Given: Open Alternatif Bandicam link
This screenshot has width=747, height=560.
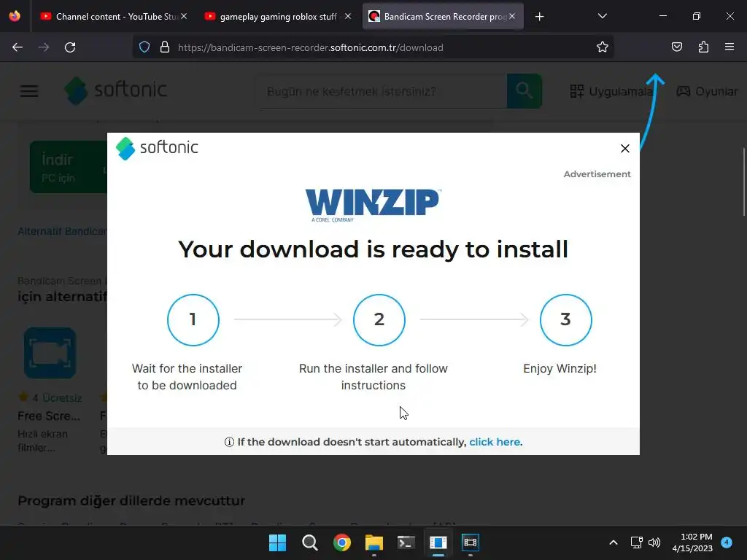Looking at the screenshot, I should [63, 231].
